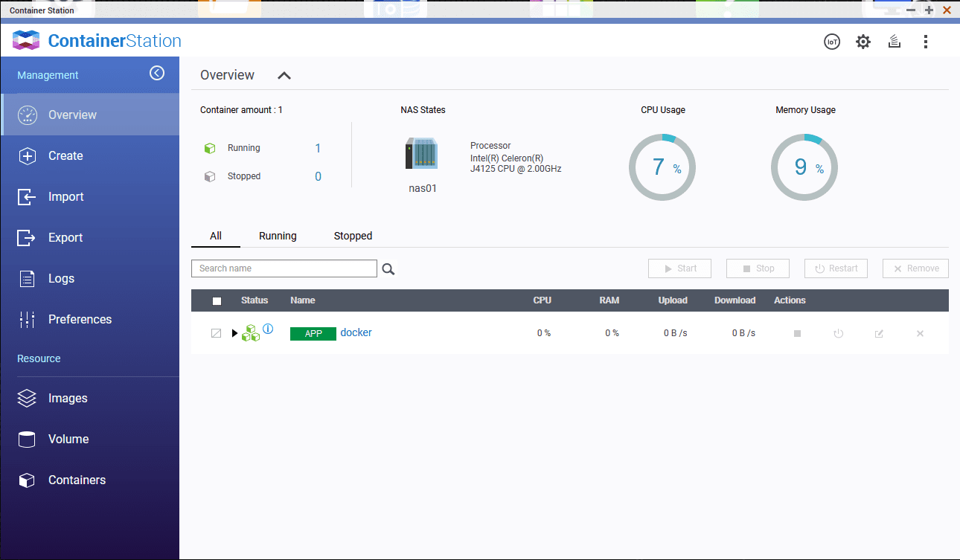The image size is (960, 560).
Task: Collapse the Overview section chevron
Action: [x=284, y=76]
